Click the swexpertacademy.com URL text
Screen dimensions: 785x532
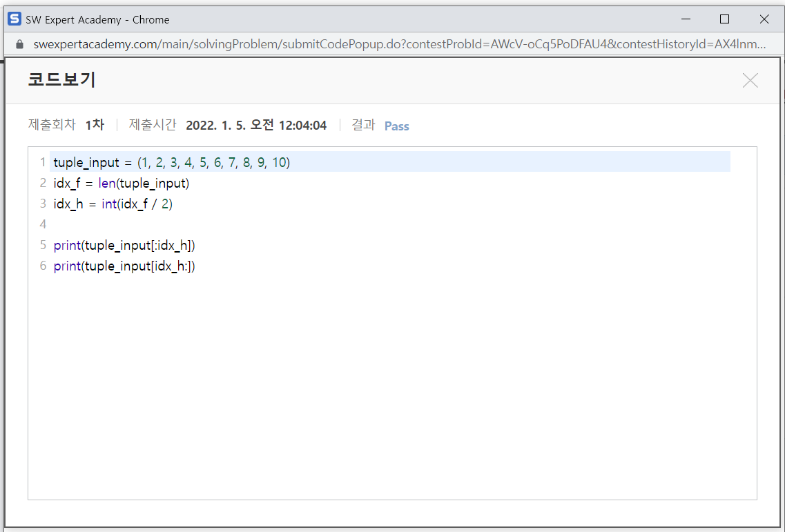point(400,44)
